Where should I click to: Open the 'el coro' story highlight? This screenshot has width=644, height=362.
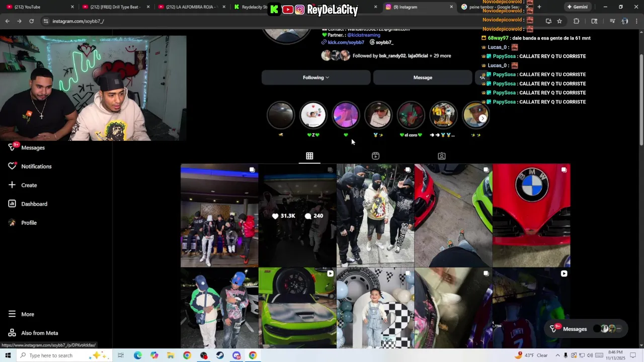411,115
